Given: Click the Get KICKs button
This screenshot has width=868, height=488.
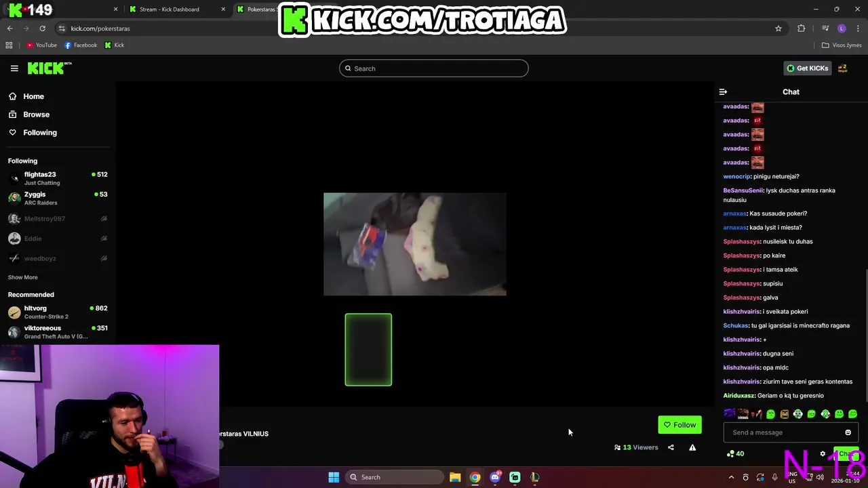Looking at the screenshot, I should [x=807, y=68].
